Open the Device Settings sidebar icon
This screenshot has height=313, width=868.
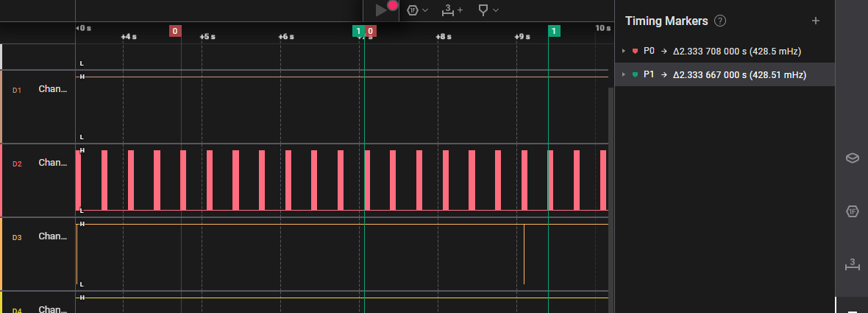(852, 158)
